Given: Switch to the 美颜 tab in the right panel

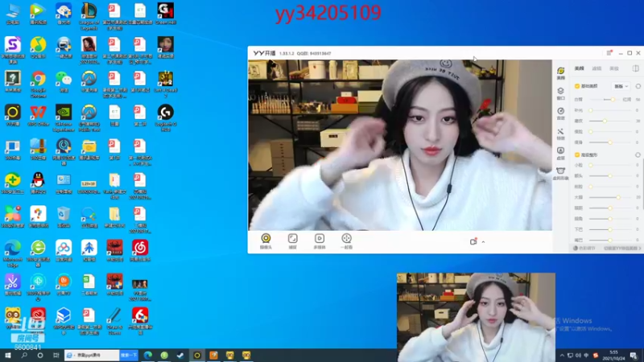Looking at the screenshot, I should 579,68.
